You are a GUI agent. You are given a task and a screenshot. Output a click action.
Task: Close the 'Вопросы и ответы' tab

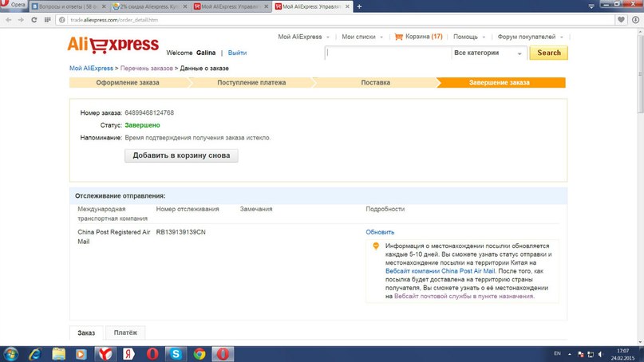104,6
